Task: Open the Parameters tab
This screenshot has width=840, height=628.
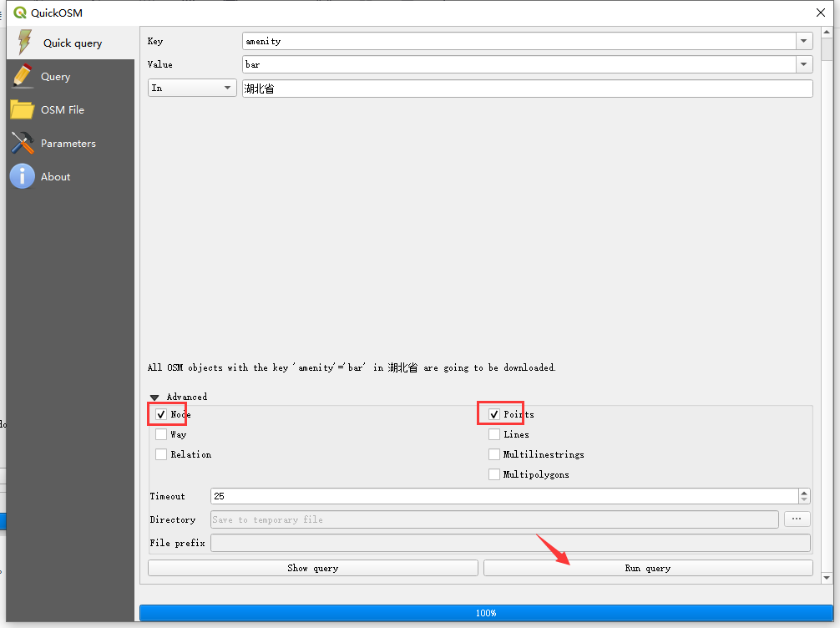Action: point(70,143)
